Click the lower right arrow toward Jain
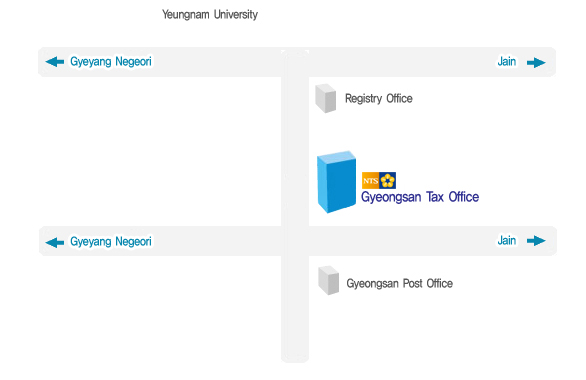 coord(536,241)
